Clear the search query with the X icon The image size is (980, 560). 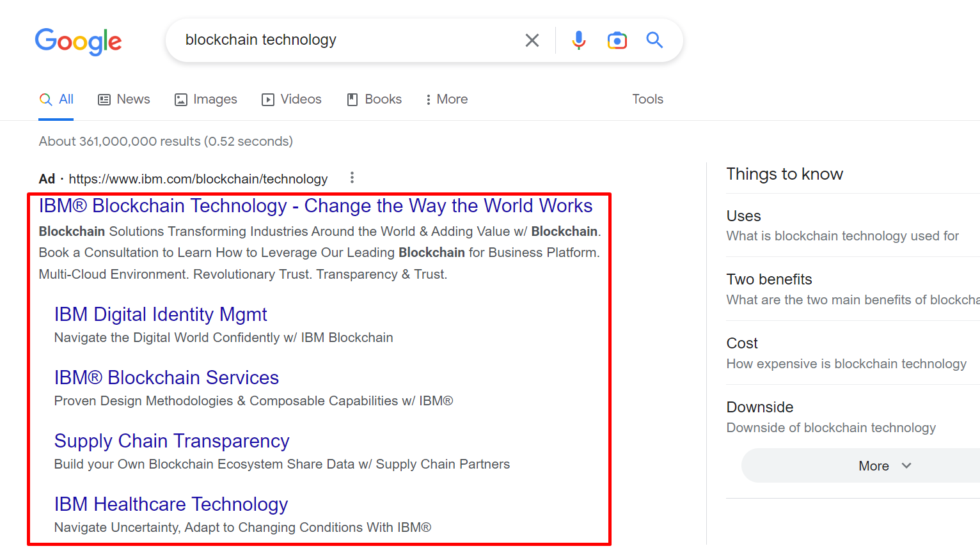pyautogui.click(x=532, y=40)
